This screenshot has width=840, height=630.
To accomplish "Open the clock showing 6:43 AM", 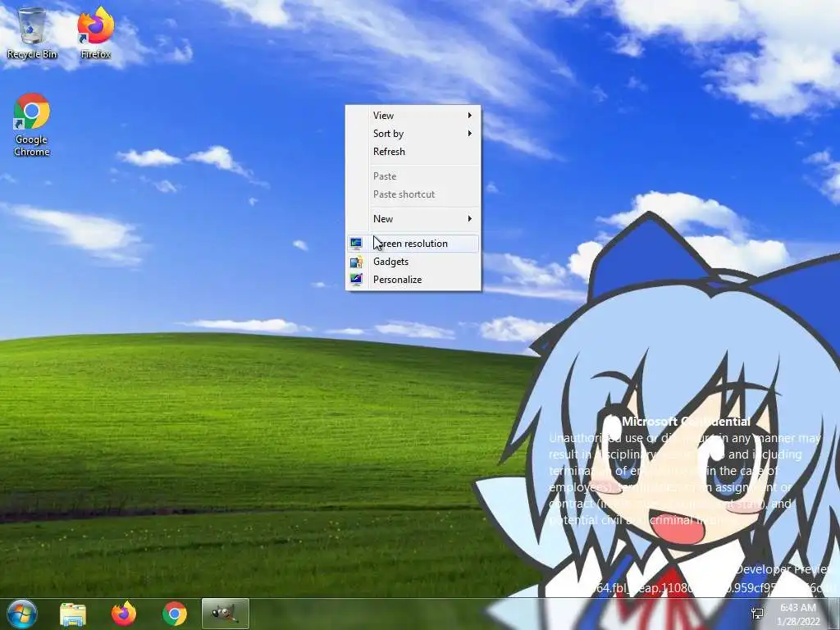I will pos(798,614).
